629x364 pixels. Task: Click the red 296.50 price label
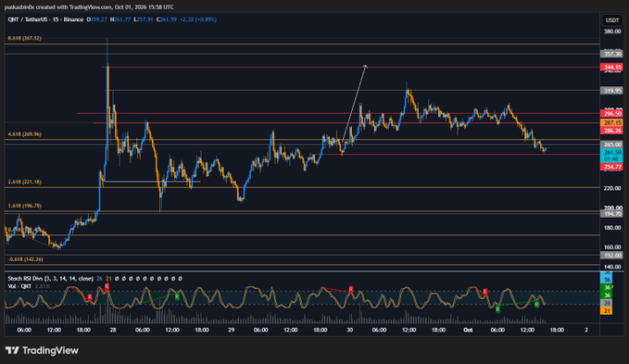pos(611,114)
